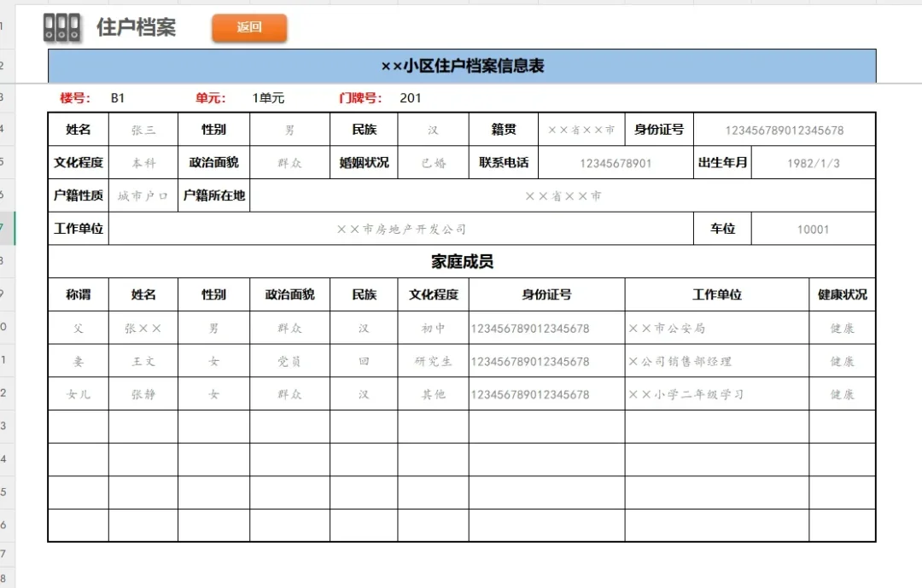Click the work unit ××小学二年级学习

(x=717, y=394)
